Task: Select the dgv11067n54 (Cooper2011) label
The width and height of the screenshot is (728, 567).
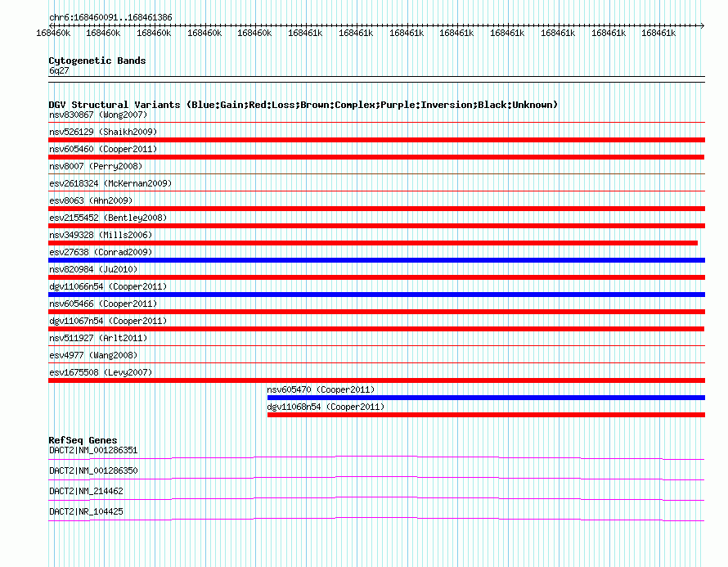Action: (x=108, y=321)
